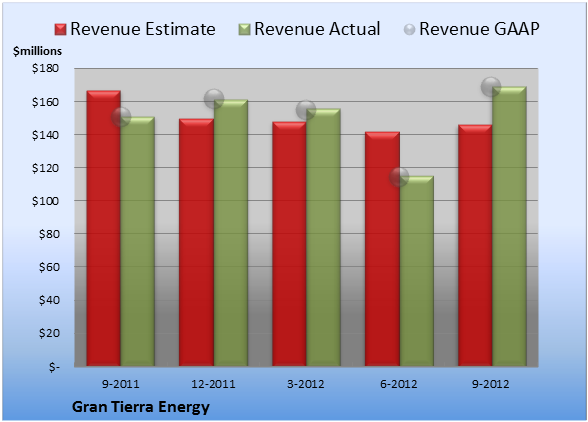Select the green actual bar for 12-2011
Image resolution: width=588 pixels, height=422 pixels.
click(231, 233)
